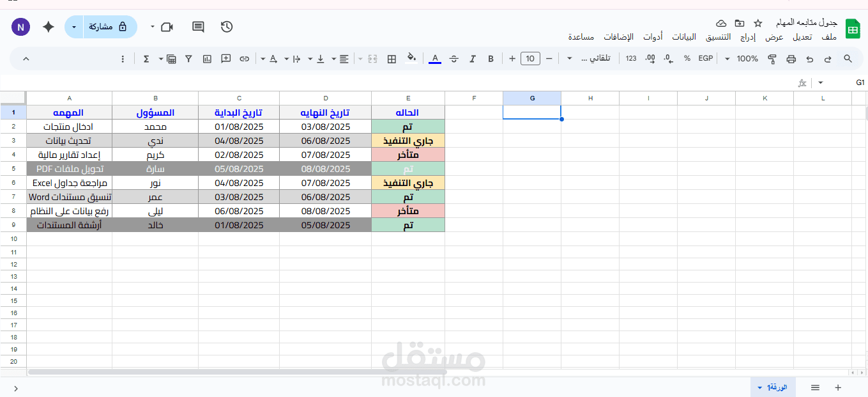Open the التنسيق menu
This screenshot has height=397, width=868.
[718, 37]
